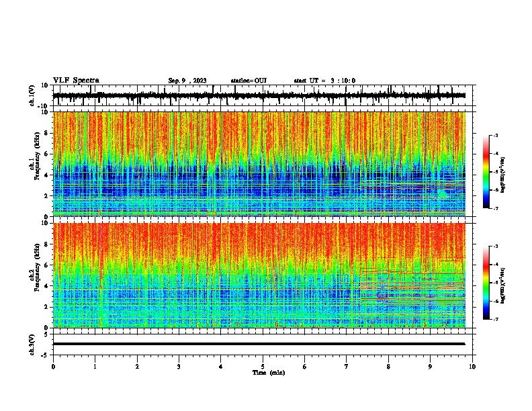Image resolution: width=532 pixels, height=411 pixels.
Task: Click the "-7" label on ch.2 color bar
Action: click(x=496, y=320)
